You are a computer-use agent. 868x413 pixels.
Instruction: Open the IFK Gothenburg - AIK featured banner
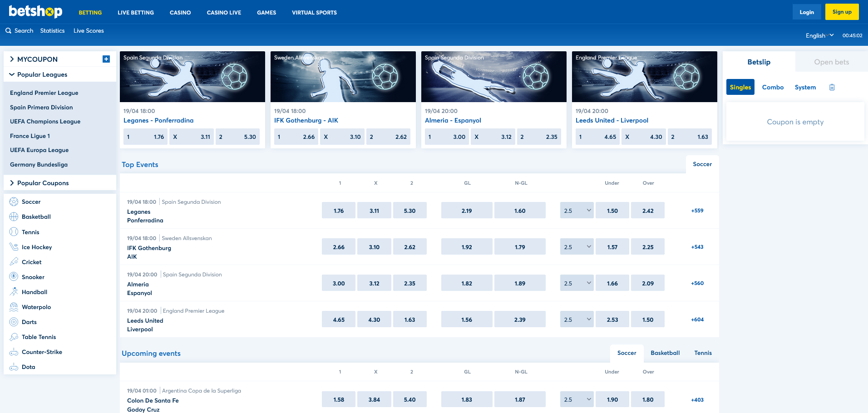(x=343, y=77)
